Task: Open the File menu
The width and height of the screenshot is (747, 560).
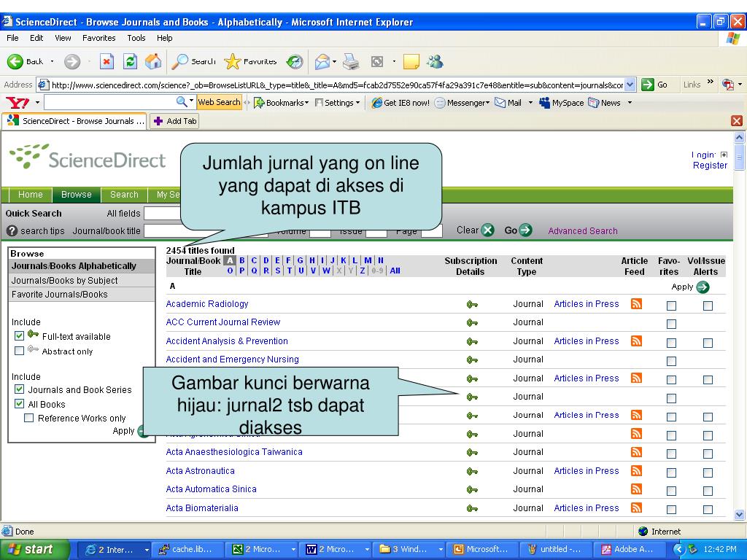Action: point(13,38)
